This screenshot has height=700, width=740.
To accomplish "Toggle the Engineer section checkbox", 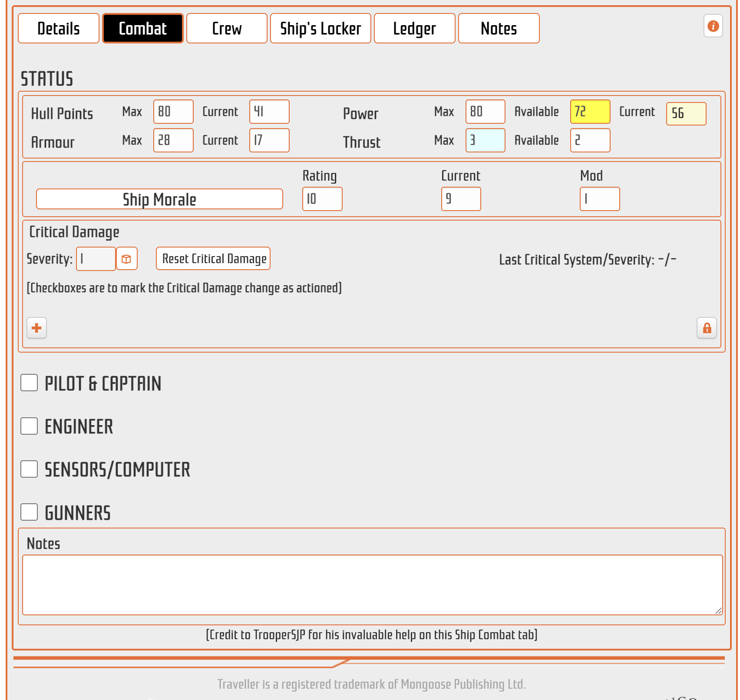I will 29,426.
